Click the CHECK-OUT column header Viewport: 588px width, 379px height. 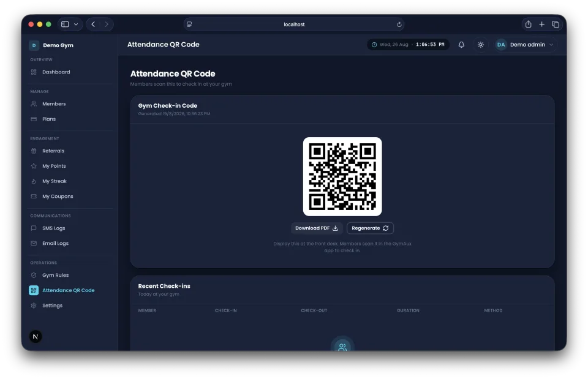tap(314, 310)
